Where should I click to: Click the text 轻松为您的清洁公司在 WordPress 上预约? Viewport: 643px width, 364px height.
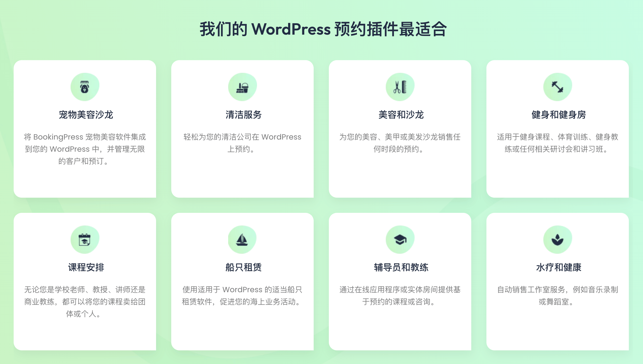coord(242,143)
